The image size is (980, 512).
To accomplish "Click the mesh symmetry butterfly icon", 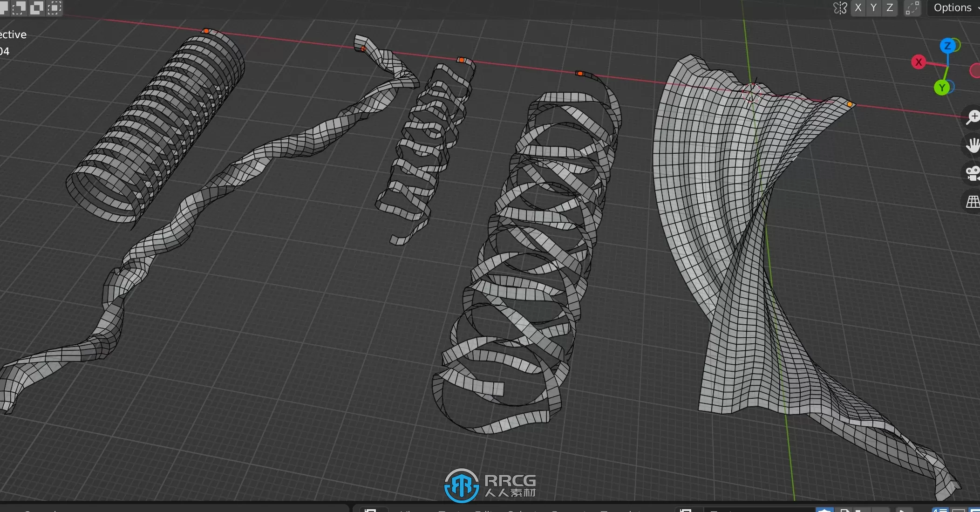I will point(840,8).
